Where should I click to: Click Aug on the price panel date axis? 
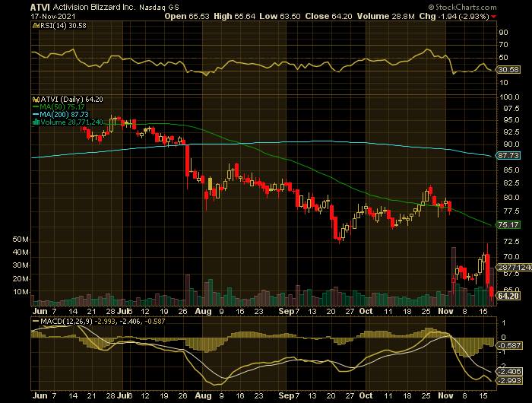coord(203,311)
